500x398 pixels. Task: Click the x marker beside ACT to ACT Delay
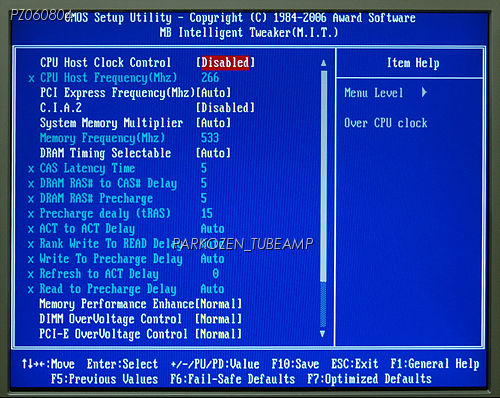31,229
